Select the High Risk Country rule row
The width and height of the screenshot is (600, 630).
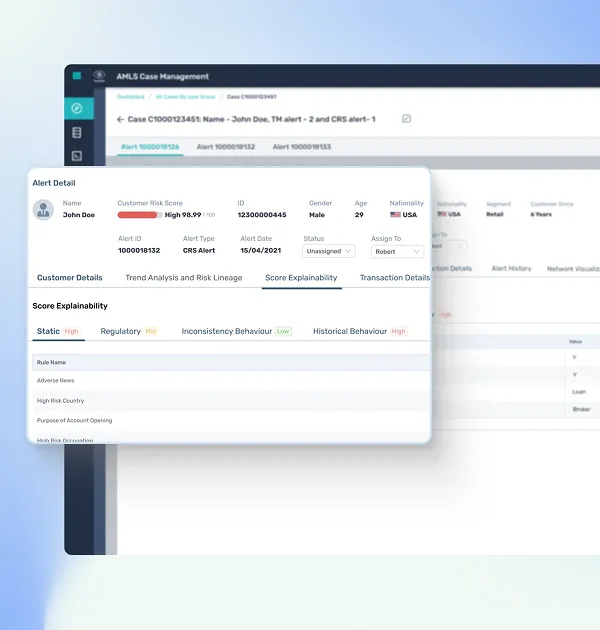pyautogui.click(x=231, y=401)
